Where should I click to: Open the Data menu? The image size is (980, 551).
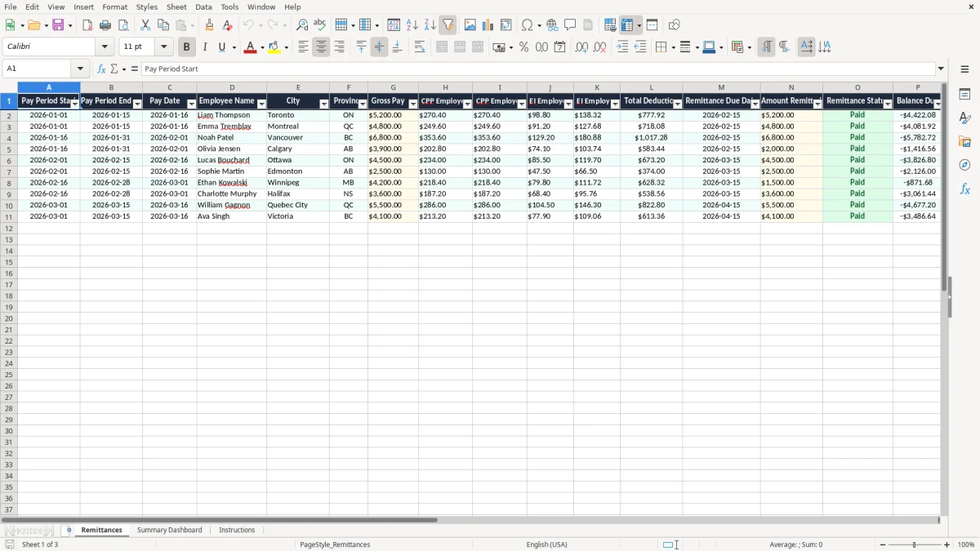[x=203, y=7]
